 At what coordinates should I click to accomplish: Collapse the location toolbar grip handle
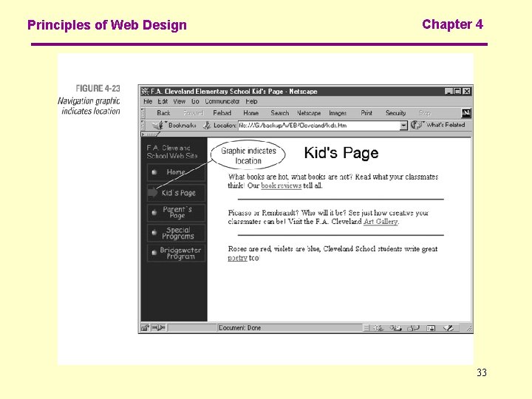(143, 125)
